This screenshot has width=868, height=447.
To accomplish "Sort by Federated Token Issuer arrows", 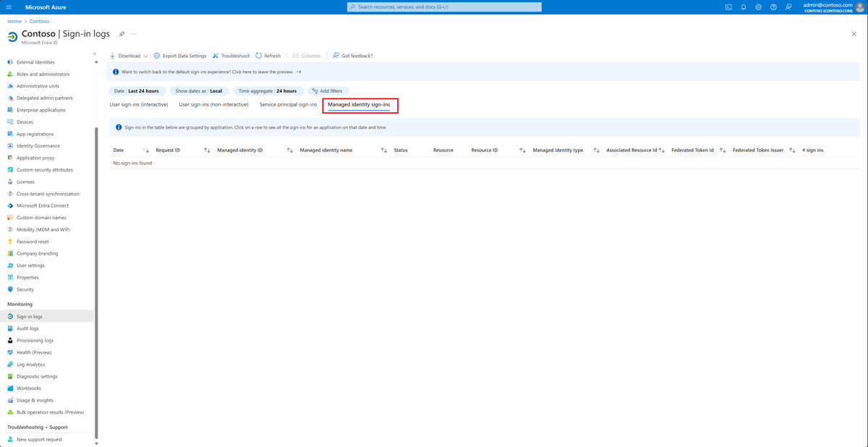I will coord(792,150).
